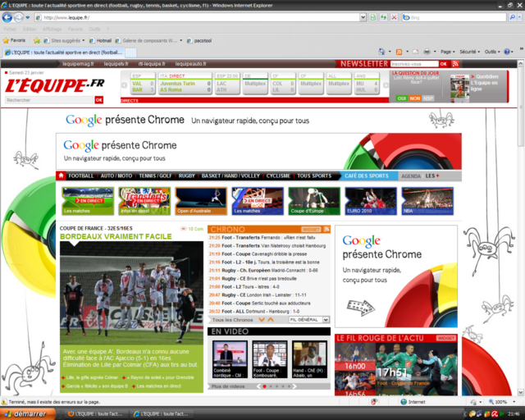Screen dimensions: 525x420
Task: Show next scores with ticker right arrow
Action: coord(386,85)
